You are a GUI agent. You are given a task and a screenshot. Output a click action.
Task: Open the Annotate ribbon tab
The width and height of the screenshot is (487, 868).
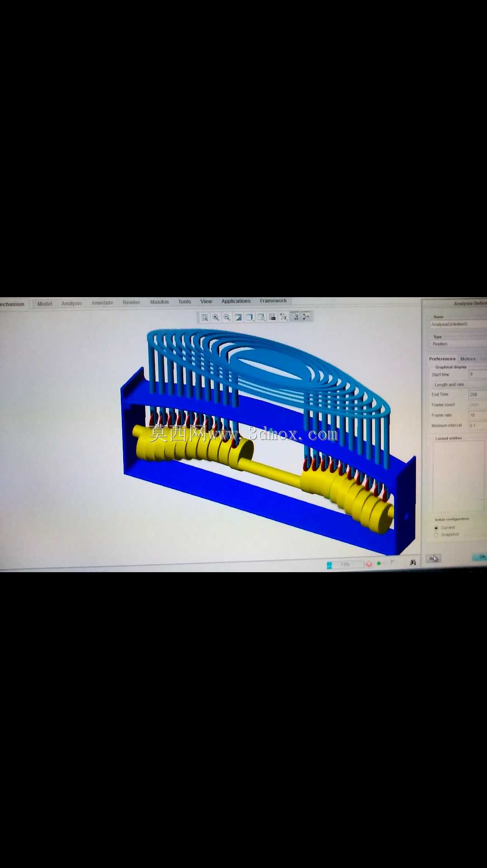coord(102,303)
